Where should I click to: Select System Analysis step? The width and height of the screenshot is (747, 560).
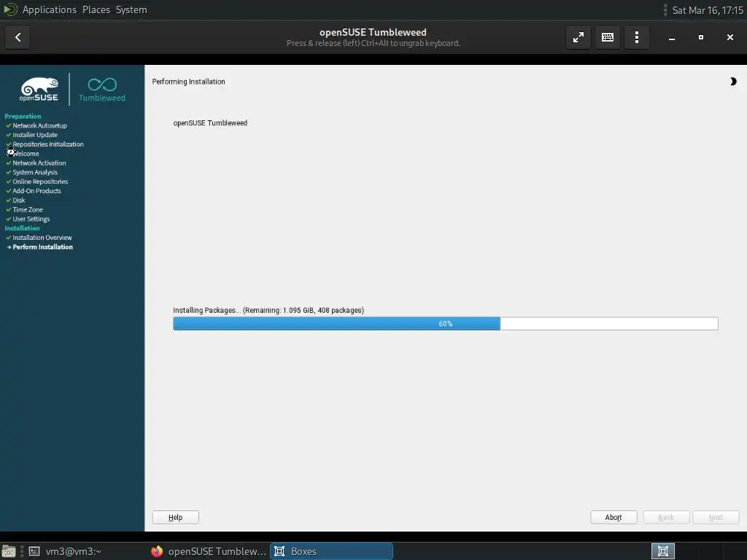[x=35, y=172]
